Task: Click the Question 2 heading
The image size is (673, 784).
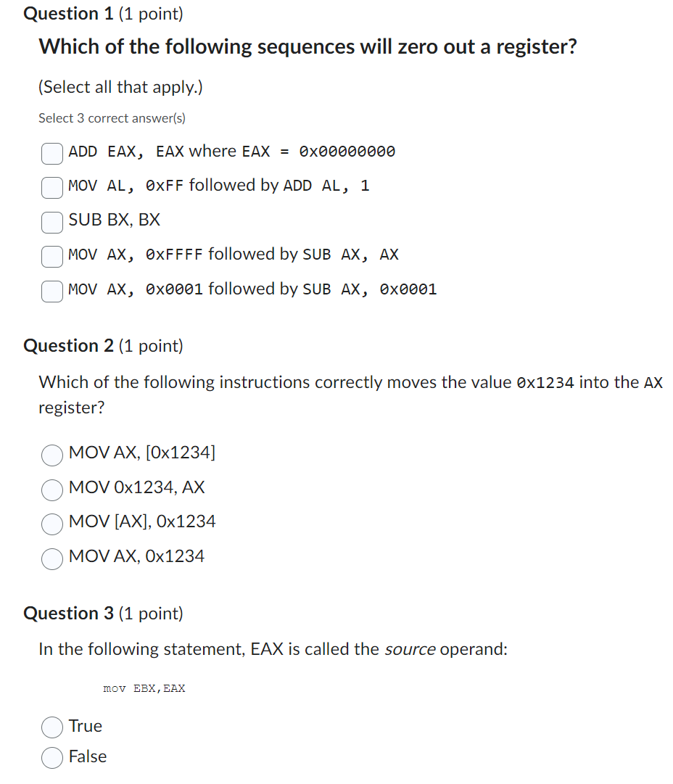Action: pyautogui.click(x=68, y=345)
